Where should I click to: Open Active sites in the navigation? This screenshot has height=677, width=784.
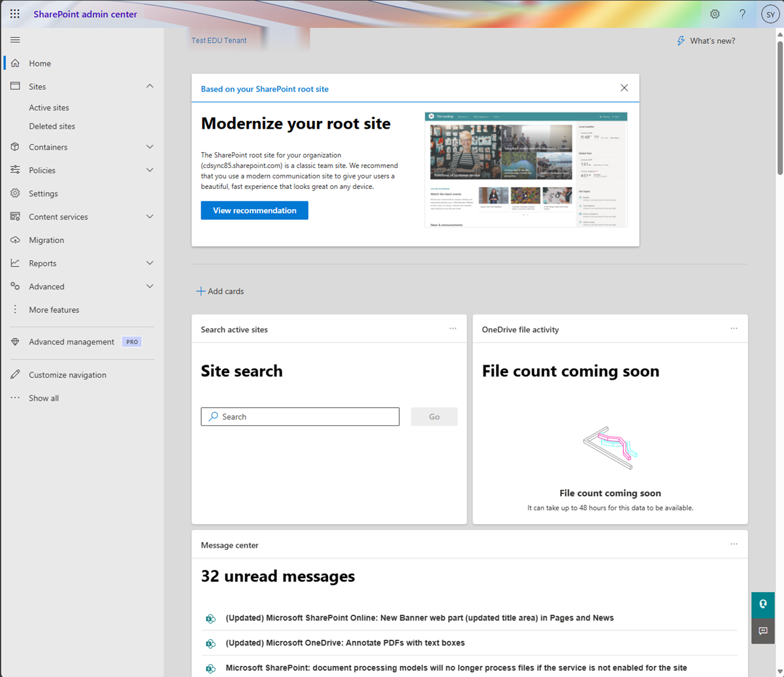[49, 108]
